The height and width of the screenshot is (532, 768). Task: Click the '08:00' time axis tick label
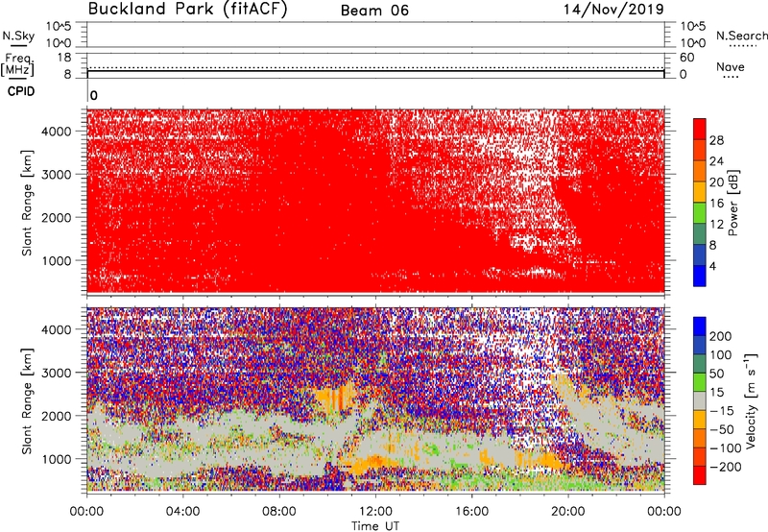click(279, 512)
